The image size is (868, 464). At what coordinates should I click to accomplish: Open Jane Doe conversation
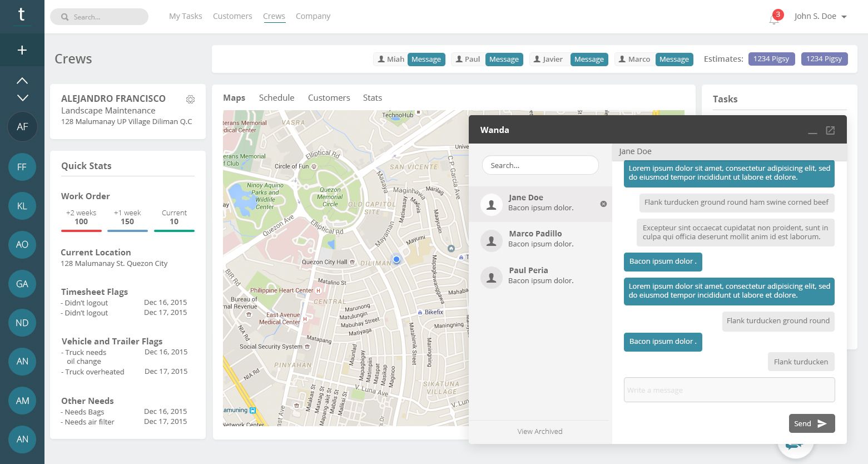click(540, 203)
